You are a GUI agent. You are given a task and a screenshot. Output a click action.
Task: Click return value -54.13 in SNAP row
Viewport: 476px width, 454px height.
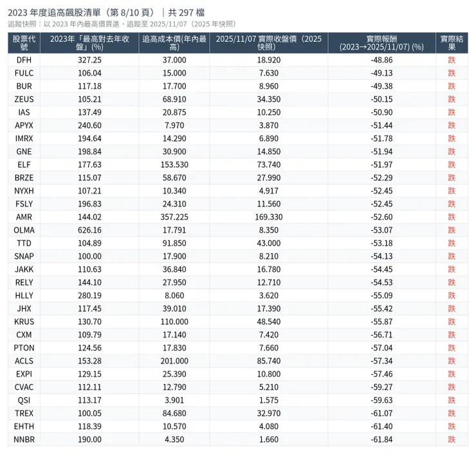(x=381, y=256)
